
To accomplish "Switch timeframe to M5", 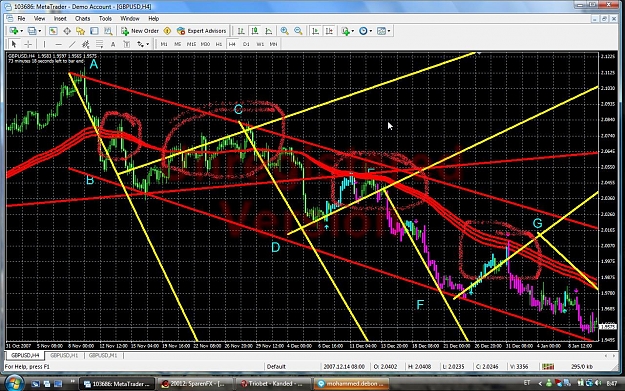I will point(178,44).
